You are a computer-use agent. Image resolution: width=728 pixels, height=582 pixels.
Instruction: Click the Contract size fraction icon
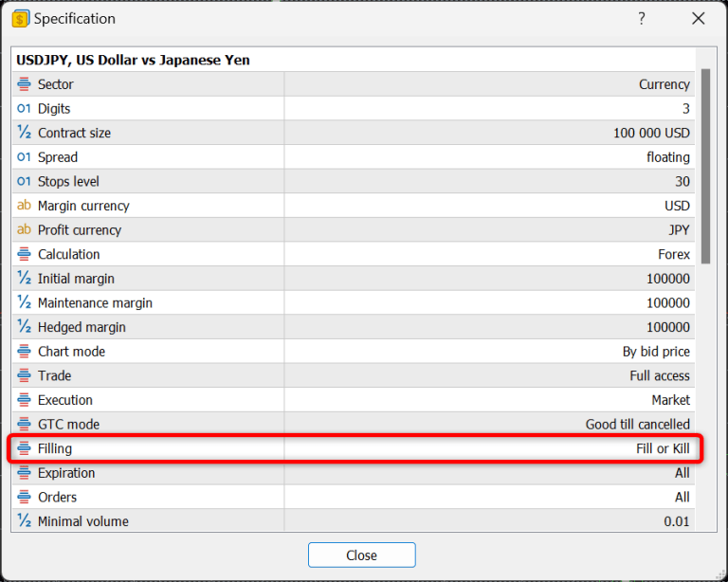[x=24, y=133]
